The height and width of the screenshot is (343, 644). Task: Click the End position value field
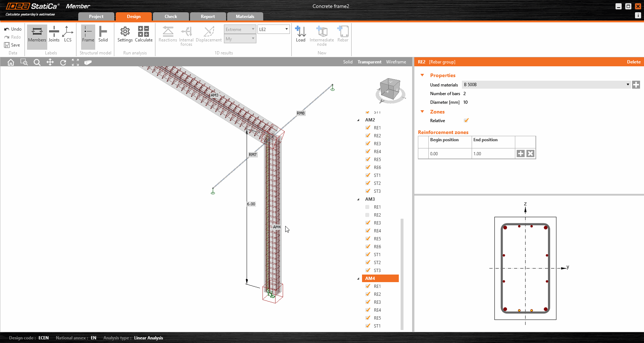(493, 154)
